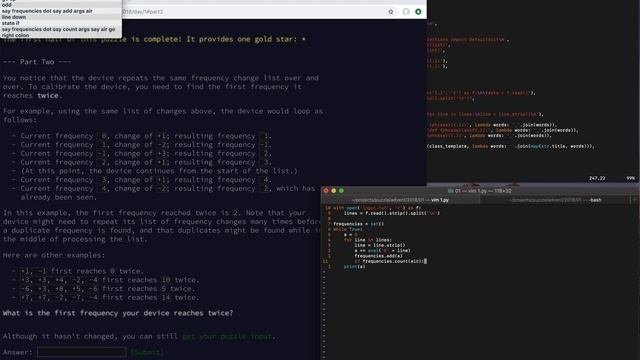Open the gray profile icon in the browser toolbar
Screen dimensions: 640x360
point(406,12)
